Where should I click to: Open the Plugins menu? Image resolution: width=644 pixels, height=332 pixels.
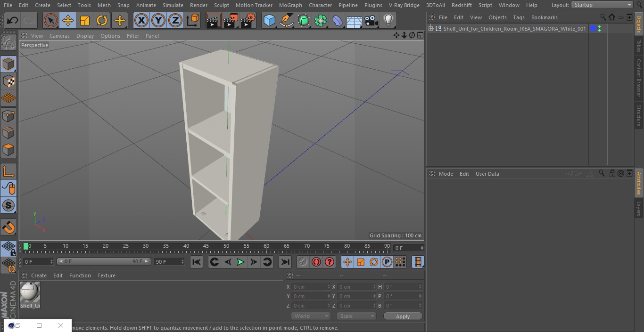(x=373, y=5)
